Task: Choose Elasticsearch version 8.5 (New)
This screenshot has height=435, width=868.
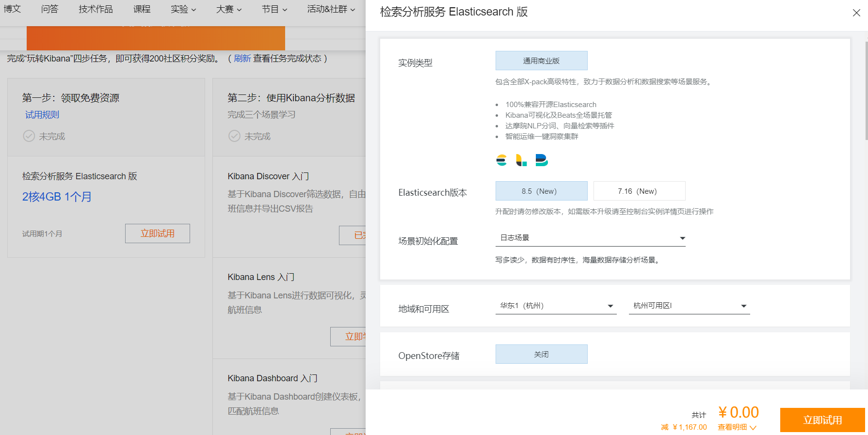Action: pos(541,191)
